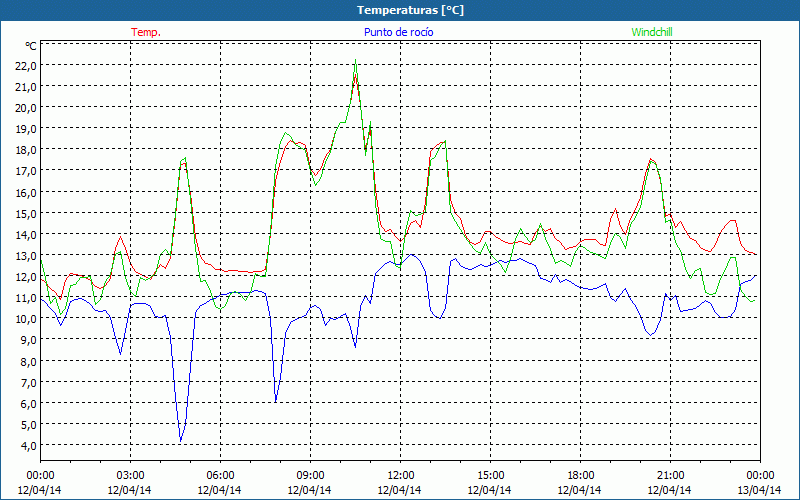Click the 8,0 y-axis value
800x500 pixels.
pyautogui.click(x=28, y=361)
